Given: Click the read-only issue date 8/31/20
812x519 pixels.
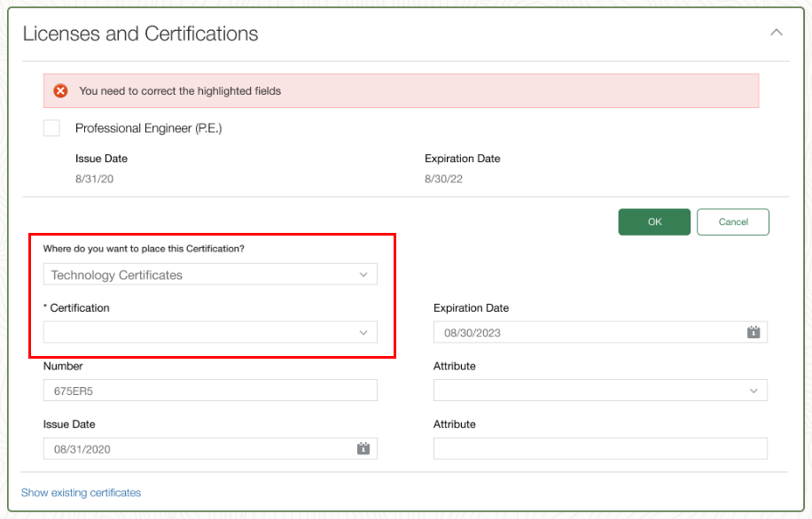Looking at the screenshot, I should pyautogui.click(x=93, y=179).
